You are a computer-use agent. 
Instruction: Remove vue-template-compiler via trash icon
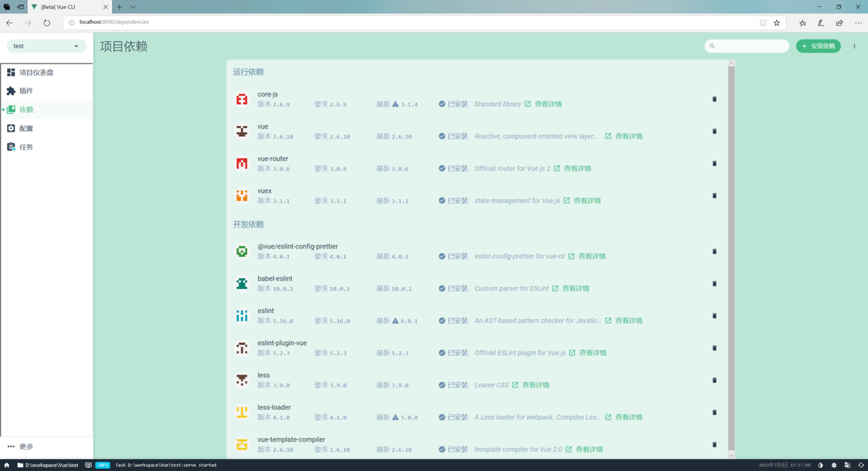pyautogui.click(x=714, y=444)
